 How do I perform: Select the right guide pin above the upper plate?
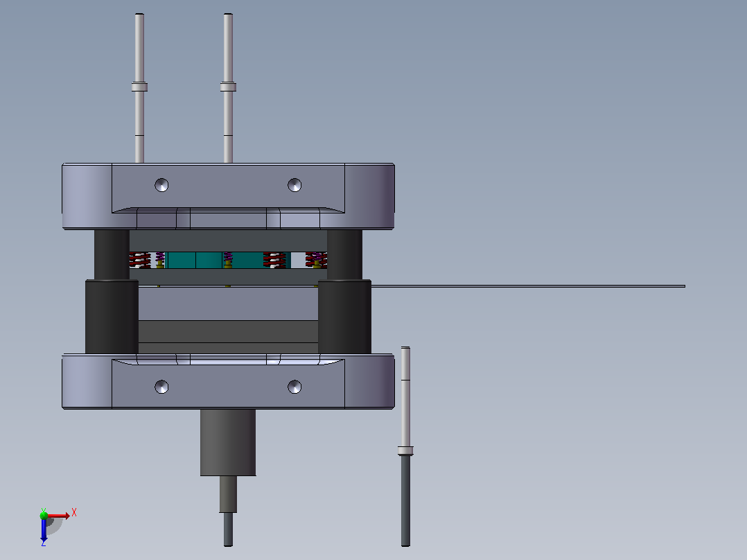(228, 88)
